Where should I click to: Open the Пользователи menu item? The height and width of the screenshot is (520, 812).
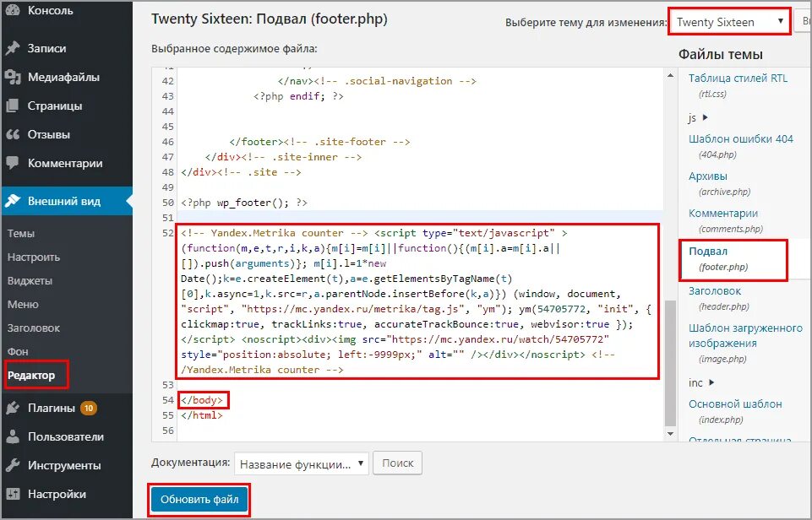(66, 436)
